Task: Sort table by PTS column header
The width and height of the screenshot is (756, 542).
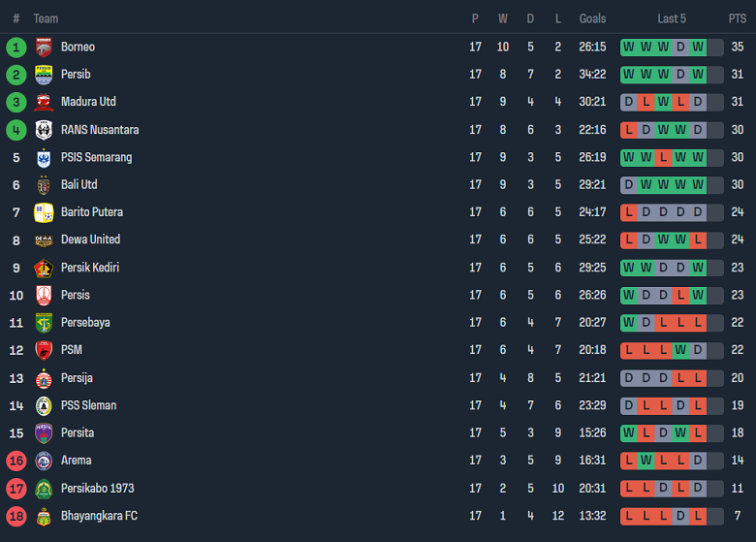Action: pyautogui.click(x=738, y=18)
